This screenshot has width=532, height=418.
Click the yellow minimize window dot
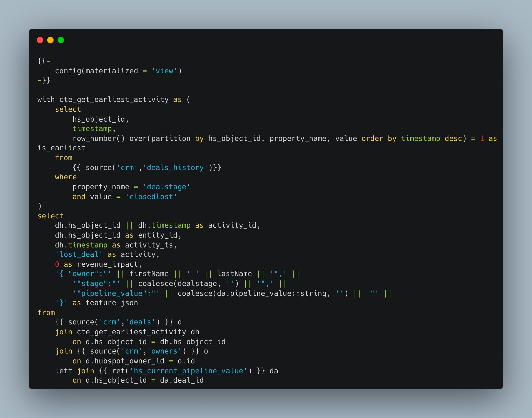[50, 40]
